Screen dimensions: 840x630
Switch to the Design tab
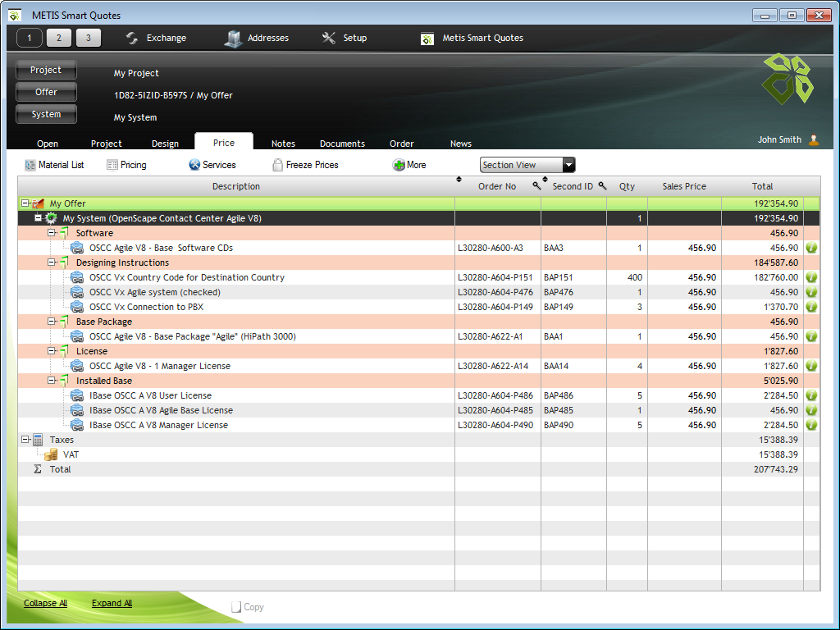point(165,144)
